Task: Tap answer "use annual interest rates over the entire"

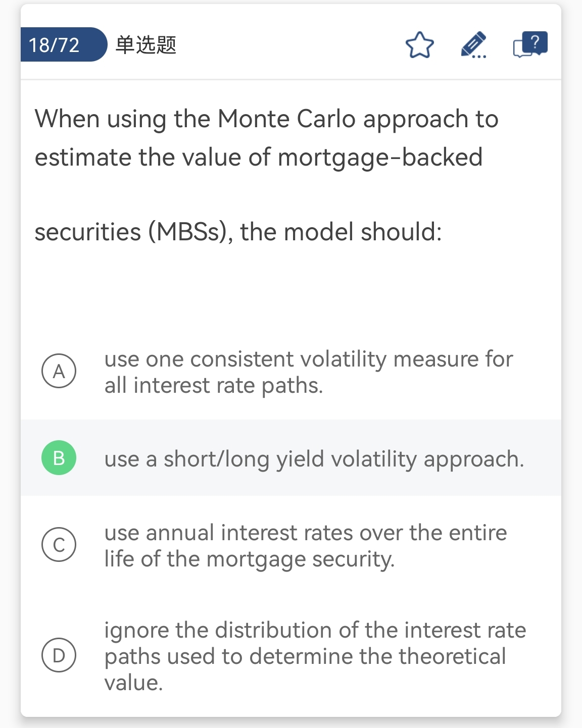Action: [305, 533]
